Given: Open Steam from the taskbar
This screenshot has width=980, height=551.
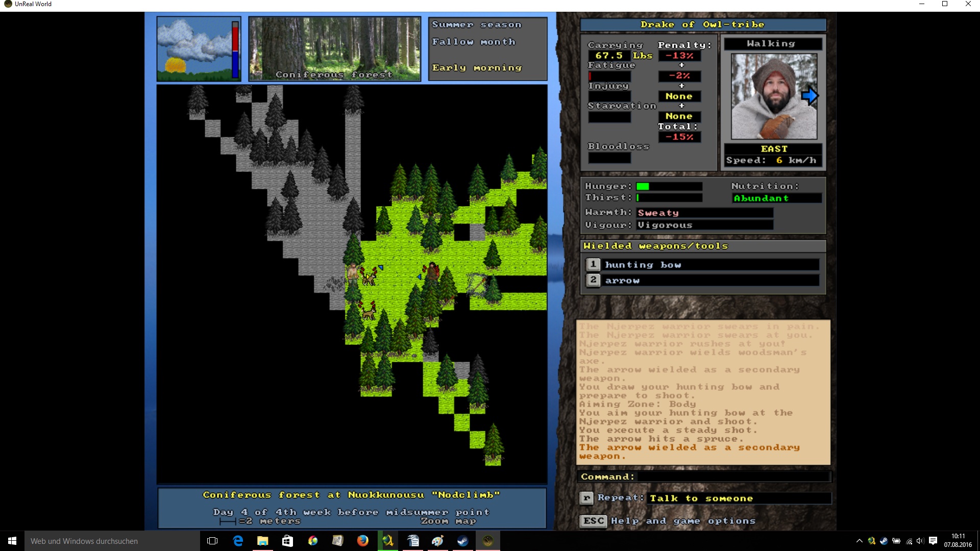Looking at the screenshot, I should click(463, 541).
